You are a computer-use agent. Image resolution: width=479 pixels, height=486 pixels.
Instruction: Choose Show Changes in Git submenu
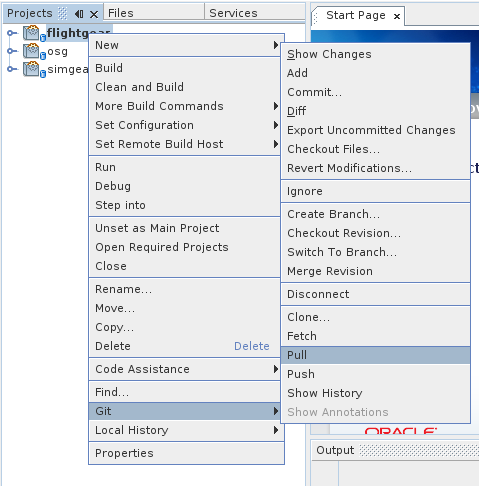click(x=376, y=54)
